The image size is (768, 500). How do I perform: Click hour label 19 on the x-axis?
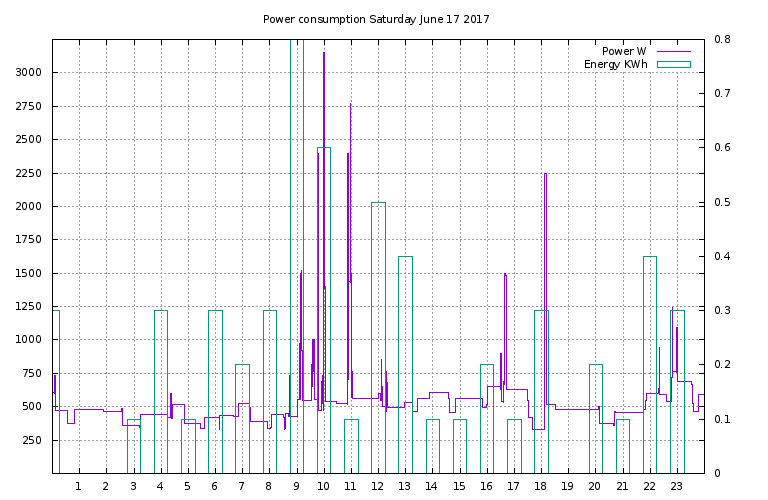point(568,486)
